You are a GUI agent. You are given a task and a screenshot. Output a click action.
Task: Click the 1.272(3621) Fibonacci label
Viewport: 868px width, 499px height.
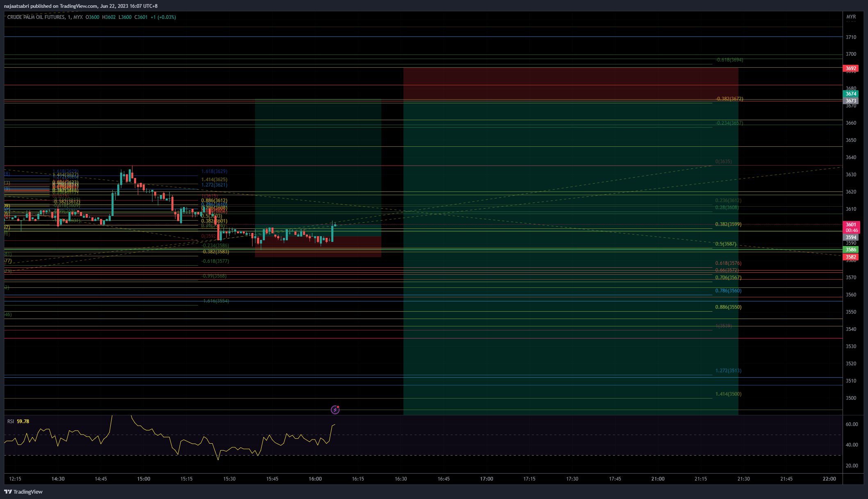pyautogui.click(x=214, y=185)
